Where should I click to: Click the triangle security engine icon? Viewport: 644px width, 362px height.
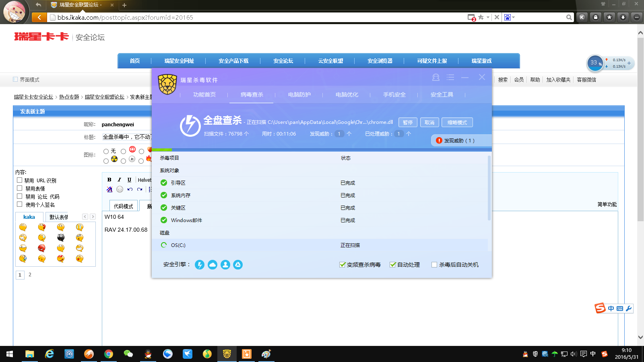[238, 265]
